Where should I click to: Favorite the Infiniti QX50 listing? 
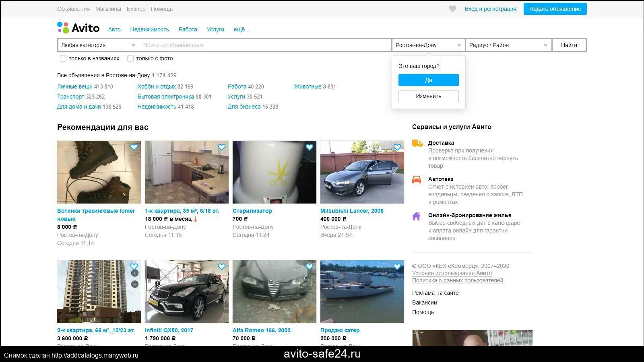222,266
